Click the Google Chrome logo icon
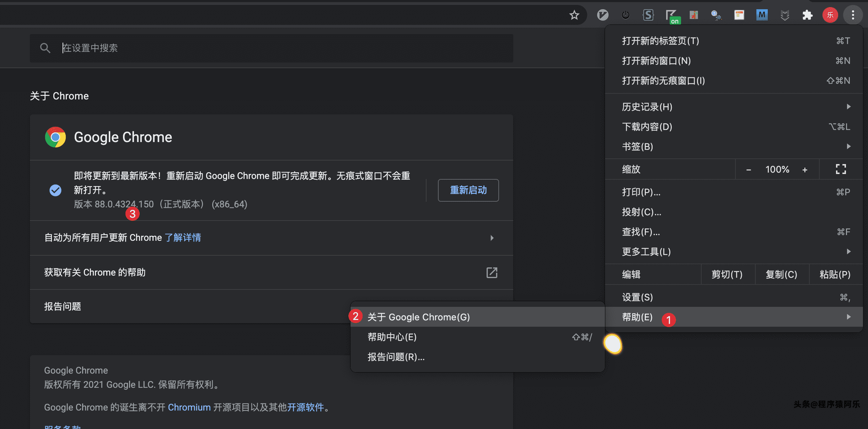 pos(55,137)
